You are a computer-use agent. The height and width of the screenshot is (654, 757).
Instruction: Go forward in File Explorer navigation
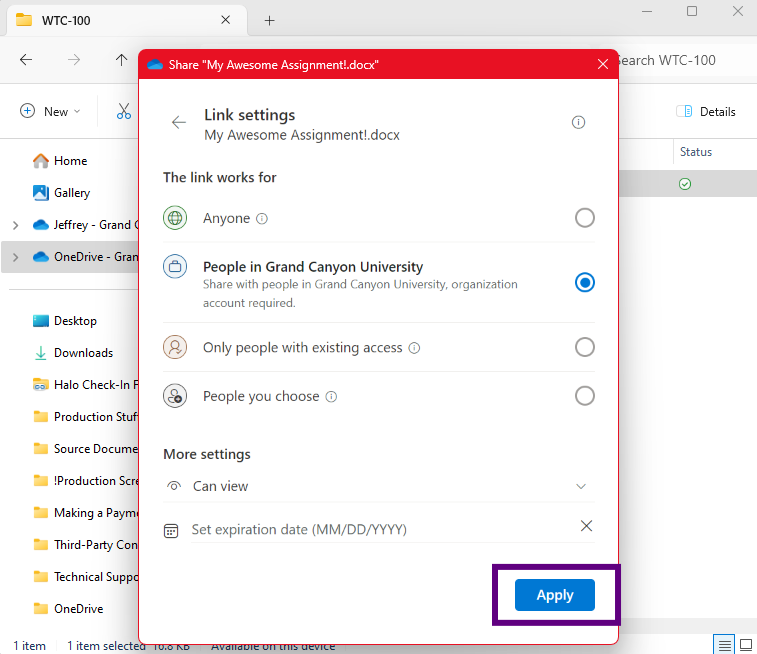(x=74, y=60)
